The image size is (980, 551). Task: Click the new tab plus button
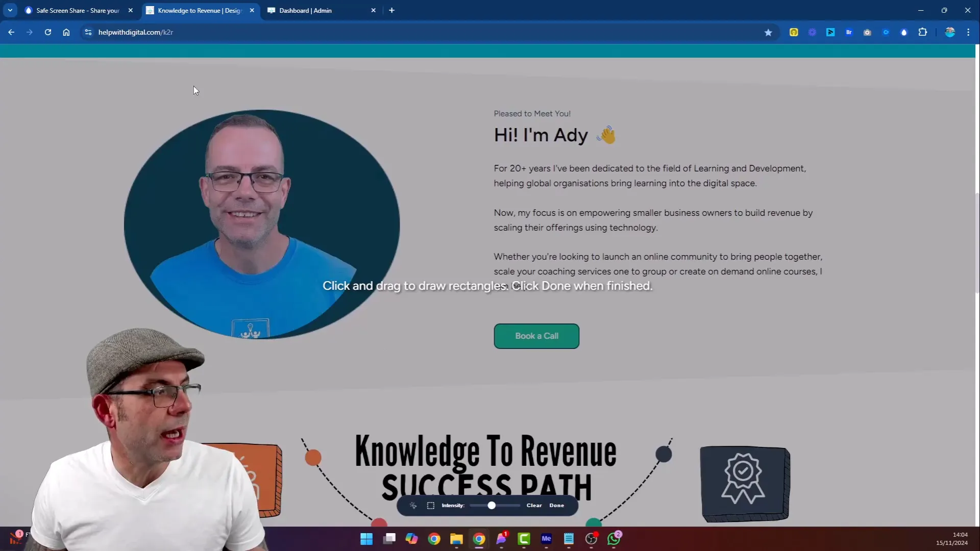pos(393,10)
